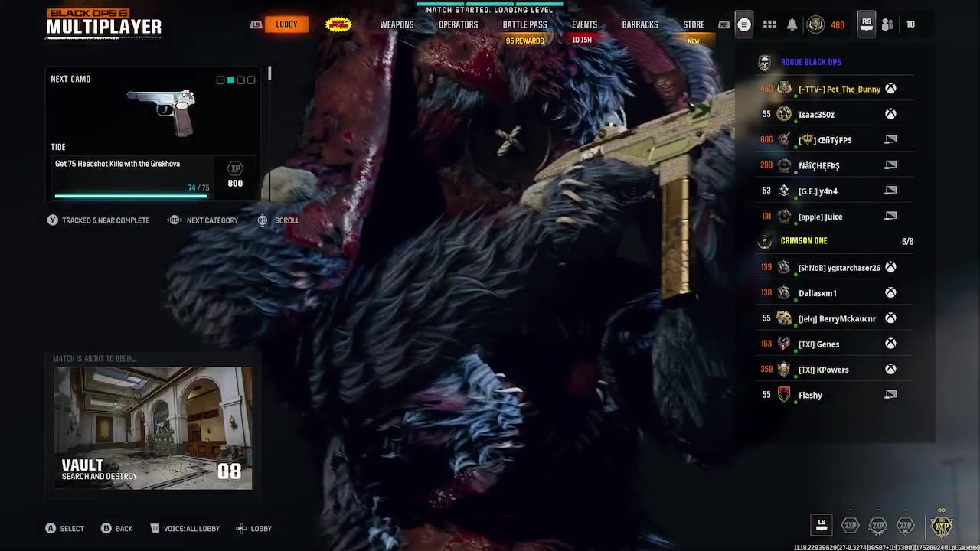This screenshot has height=551, width=980.
Task: Click Rogue Black Ops team emblem
Action: (x=764, y=63)
